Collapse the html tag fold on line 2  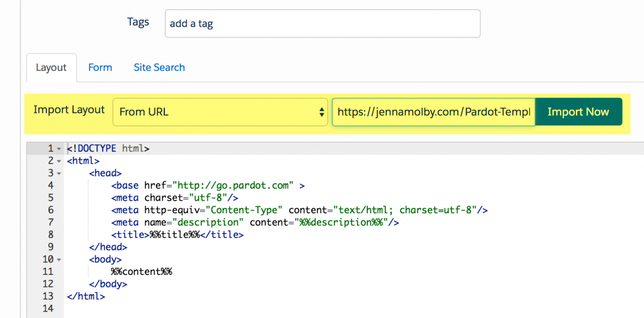[59, 161]
